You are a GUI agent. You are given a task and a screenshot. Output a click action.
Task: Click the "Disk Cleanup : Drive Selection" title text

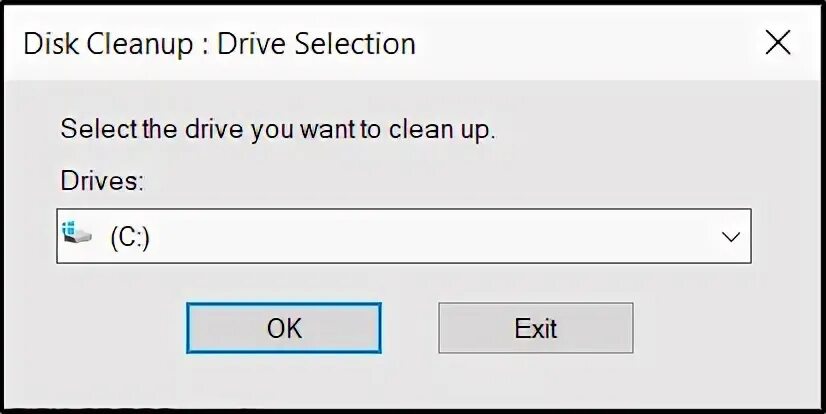tap(219, 44)
